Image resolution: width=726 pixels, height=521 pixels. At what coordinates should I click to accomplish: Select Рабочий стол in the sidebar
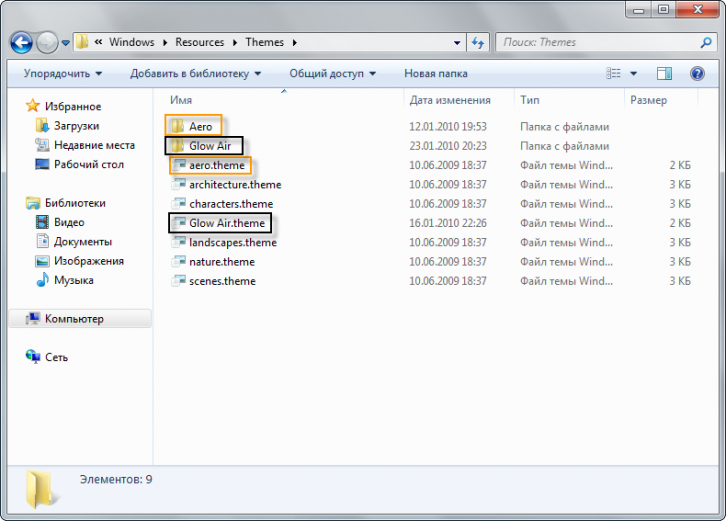click(88, 164)
